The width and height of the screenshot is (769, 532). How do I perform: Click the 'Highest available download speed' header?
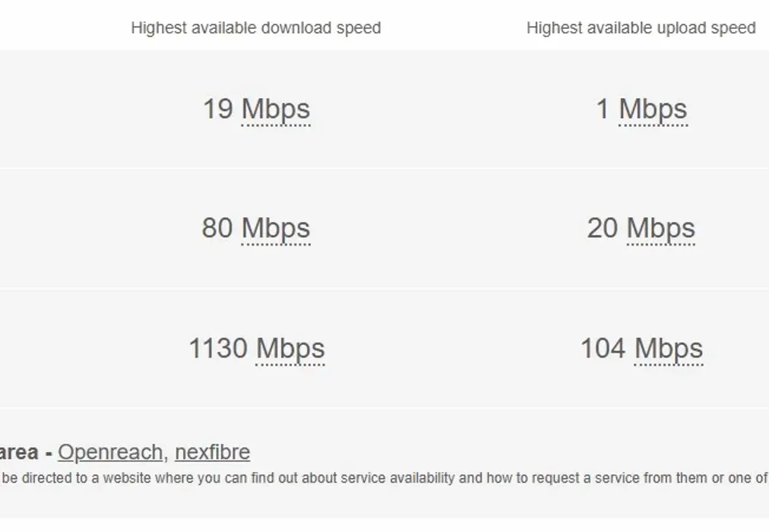256,28
